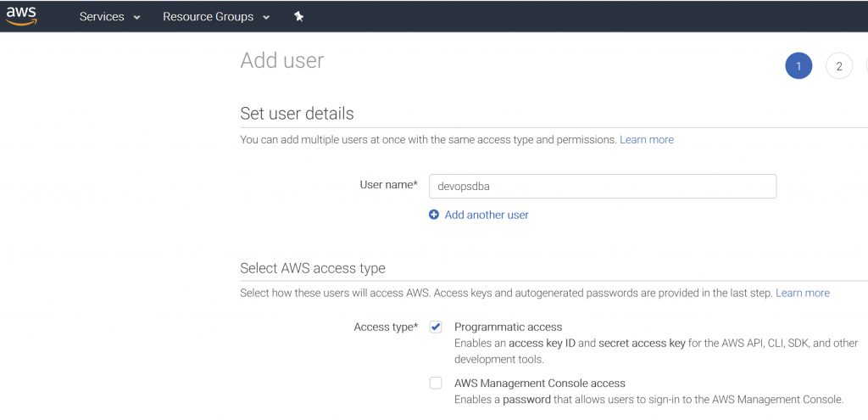Click the AWS logo home icon
Screen dimensions: 868x420
21,16
